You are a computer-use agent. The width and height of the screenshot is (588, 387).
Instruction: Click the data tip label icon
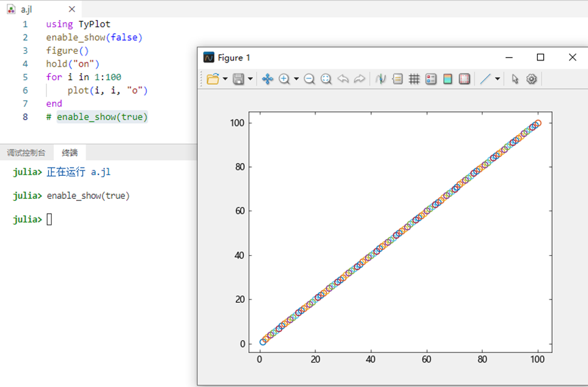click(398, 79)
